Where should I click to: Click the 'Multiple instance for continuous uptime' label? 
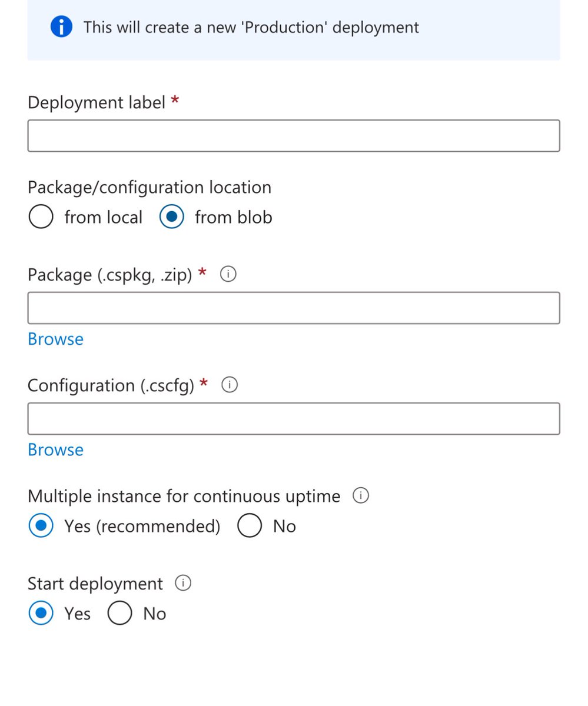(x=184, y=496)
